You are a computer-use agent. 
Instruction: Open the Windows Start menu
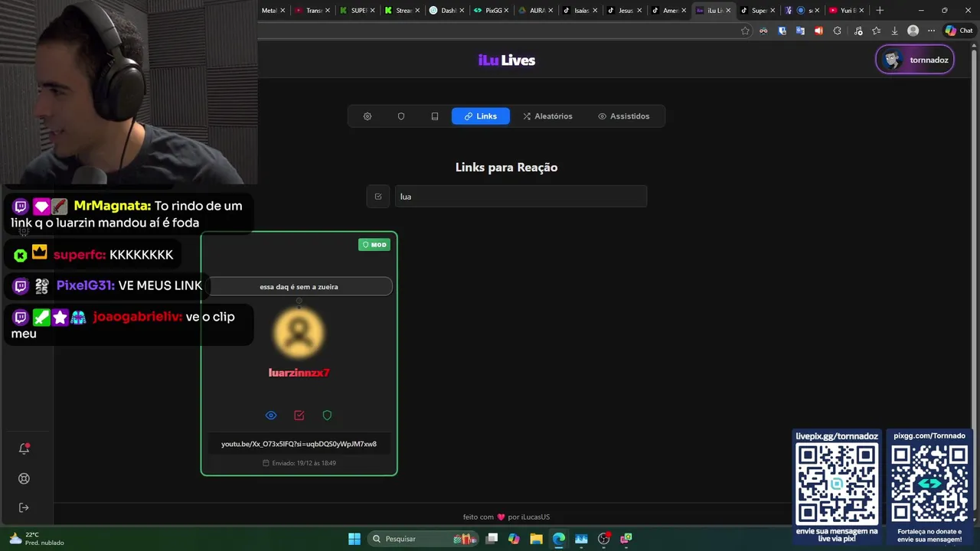coord(354,539)
